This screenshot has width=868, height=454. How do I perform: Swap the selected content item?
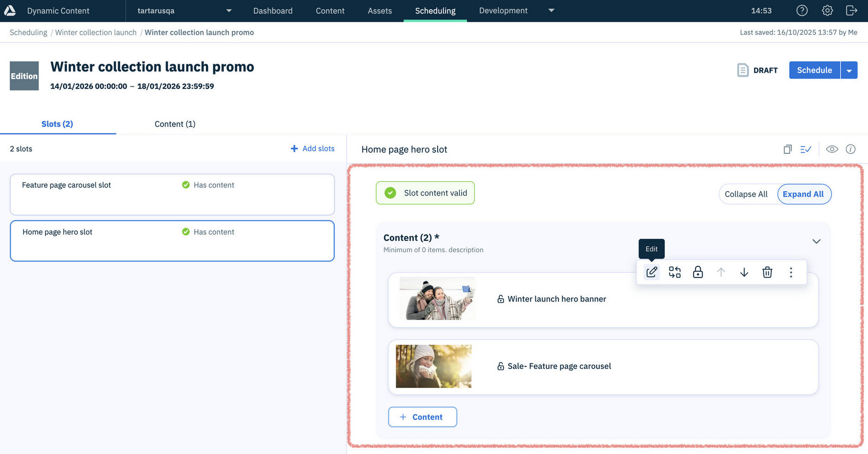[x=675, y=272]
